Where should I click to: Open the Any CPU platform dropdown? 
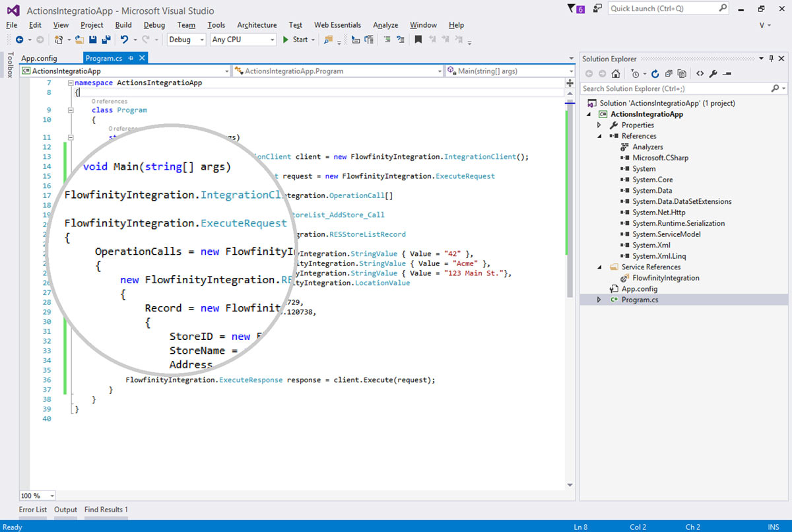click(242, 40)
